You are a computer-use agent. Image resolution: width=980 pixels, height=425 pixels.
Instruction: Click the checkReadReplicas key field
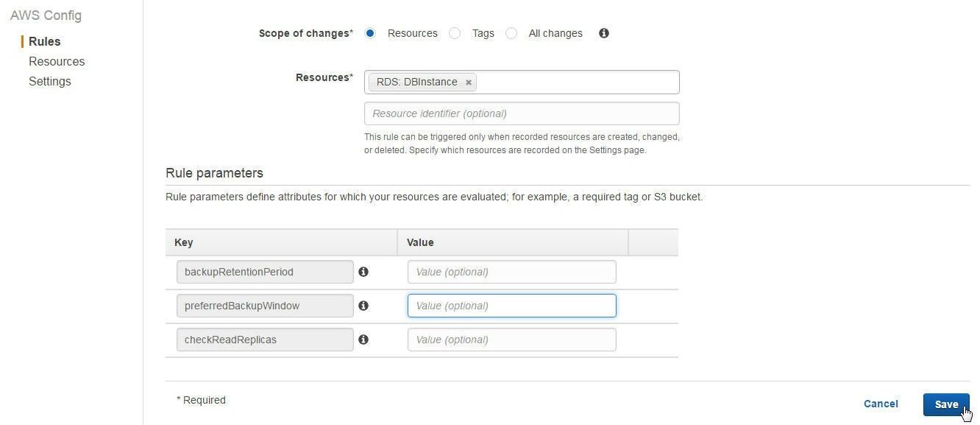(265, 340)
